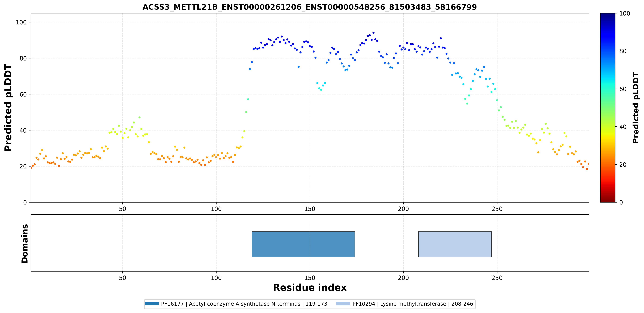
Task: Select the Lysine methyltransferase domain box
Action: [x=455, y=244]
